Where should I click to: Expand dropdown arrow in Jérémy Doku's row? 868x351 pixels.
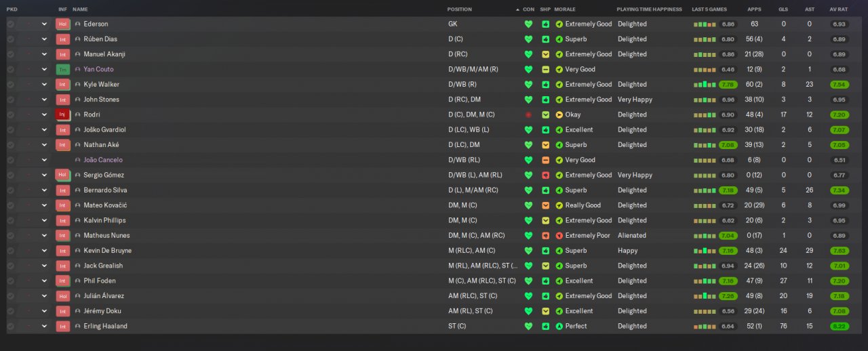coord(45,311)
